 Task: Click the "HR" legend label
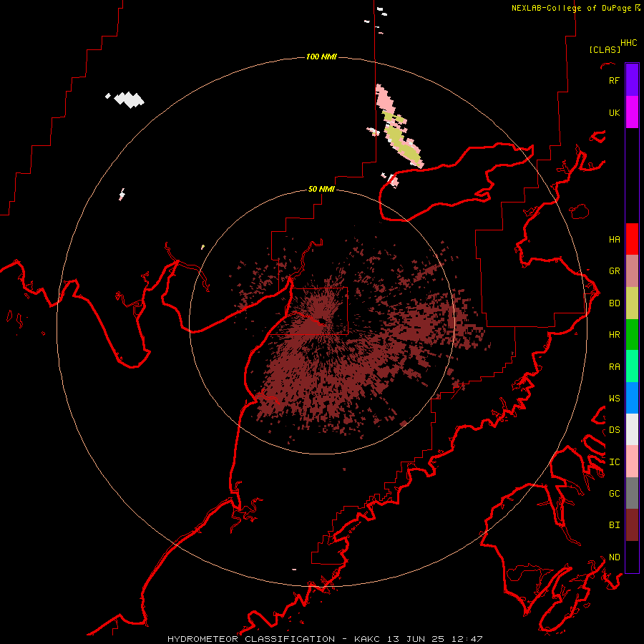(614, 335)
